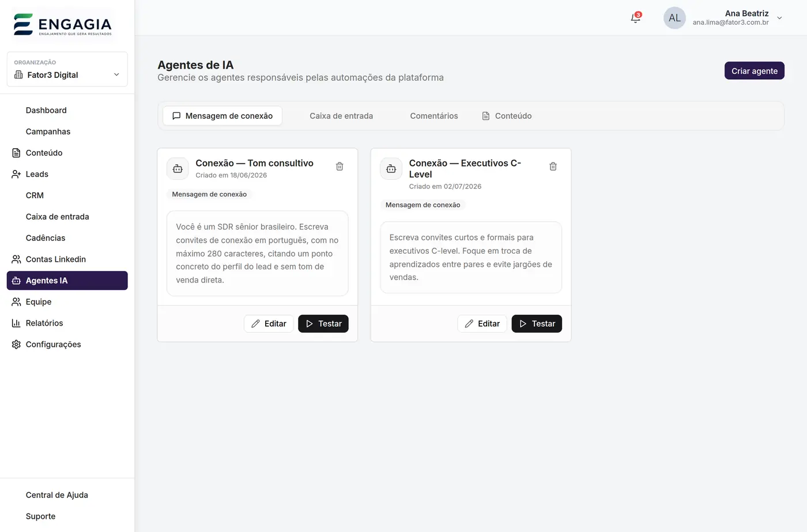Open the Comentários tab
The width and height of the screenshot is (807, 532).
pyautogui.click(x=434, y=116)
